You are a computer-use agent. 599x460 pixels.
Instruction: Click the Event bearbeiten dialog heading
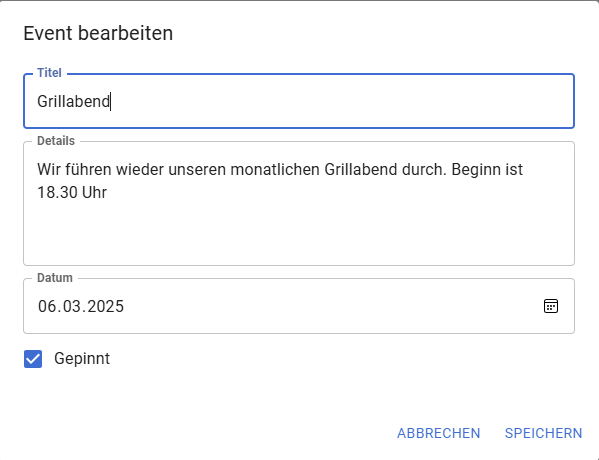pos(98,33)
